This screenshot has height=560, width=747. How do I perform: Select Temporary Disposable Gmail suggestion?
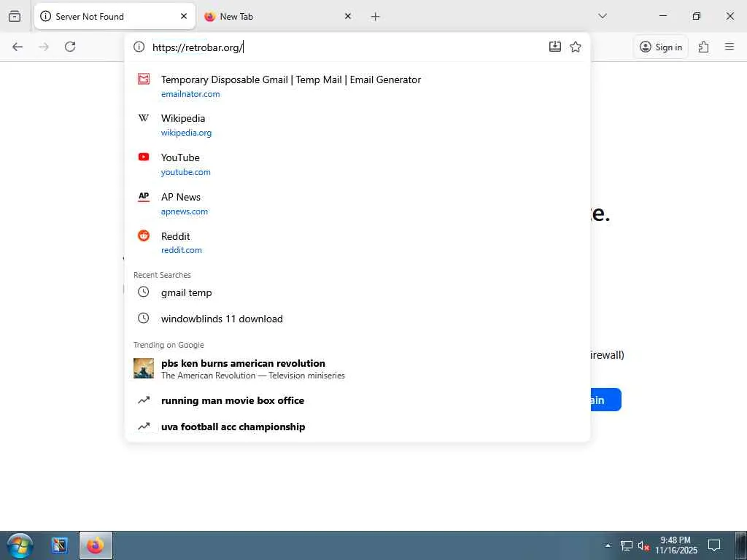pyautogui.click(x=357, y=86)
